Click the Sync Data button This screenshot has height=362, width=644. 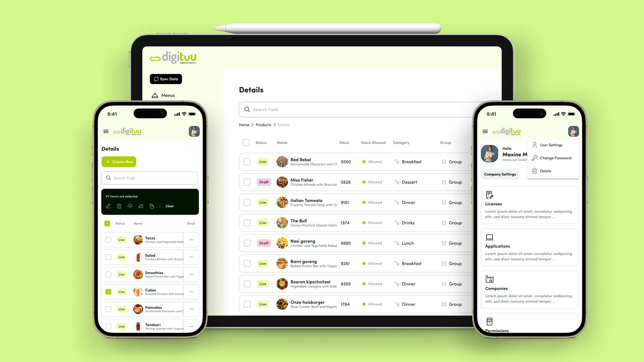tap(166, 79)
